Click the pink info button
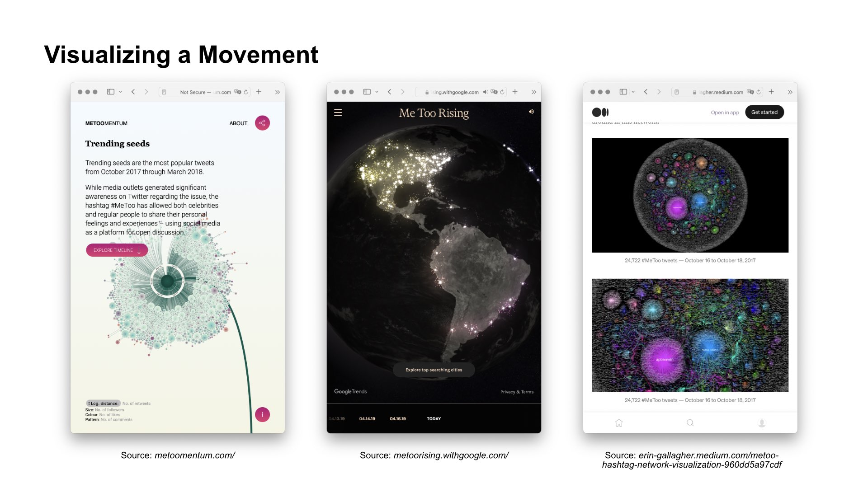 click(x=262, y=414)
